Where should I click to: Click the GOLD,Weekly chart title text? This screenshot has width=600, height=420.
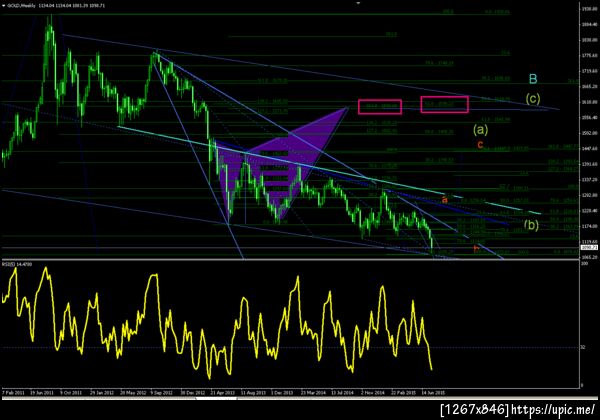coord(22,6)
